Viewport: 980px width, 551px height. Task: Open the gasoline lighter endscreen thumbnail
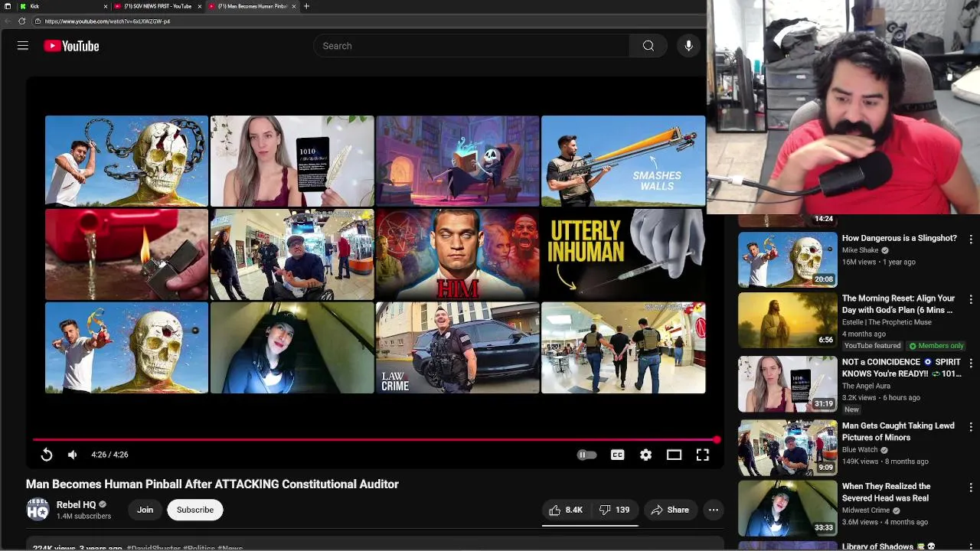click(x=126, y=255)
